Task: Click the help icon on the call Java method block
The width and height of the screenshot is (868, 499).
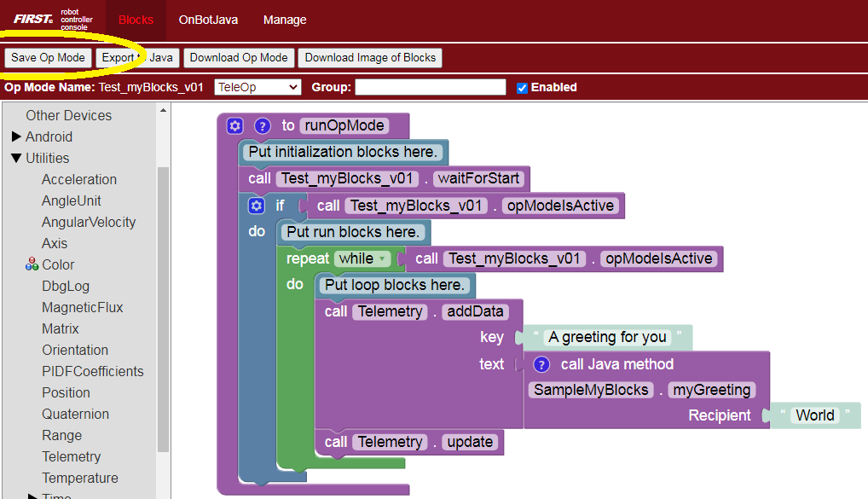Action: (543, 364)
